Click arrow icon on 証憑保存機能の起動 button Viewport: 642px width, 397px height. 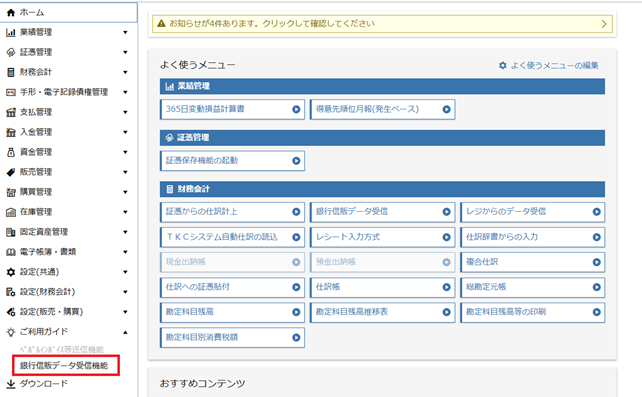pos(296,161)
